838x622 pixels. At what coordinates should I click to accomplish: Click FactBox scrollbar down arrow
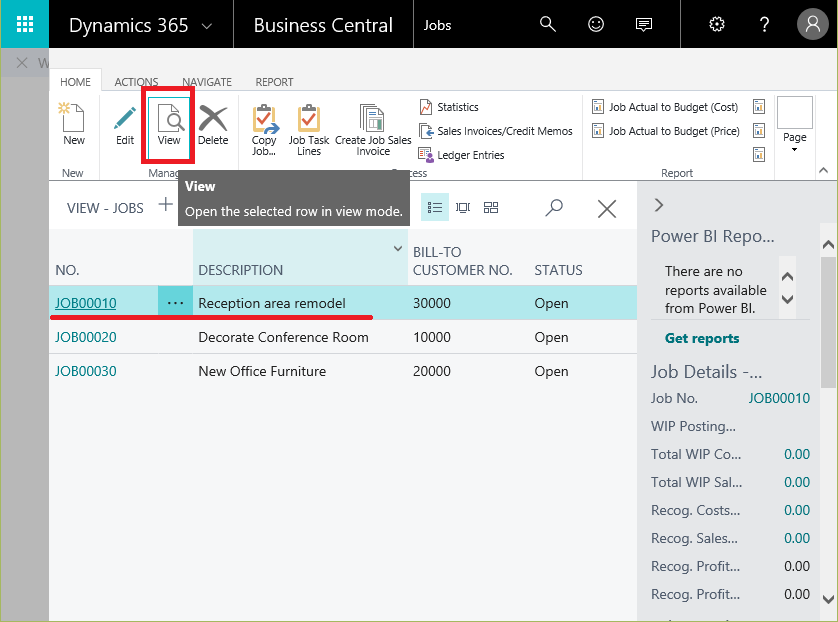828,600
